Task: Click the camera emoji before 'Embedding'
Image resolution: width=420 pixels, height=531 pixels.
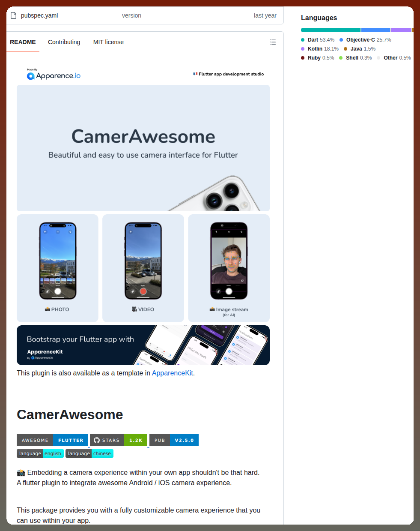Action: (21, 472)
